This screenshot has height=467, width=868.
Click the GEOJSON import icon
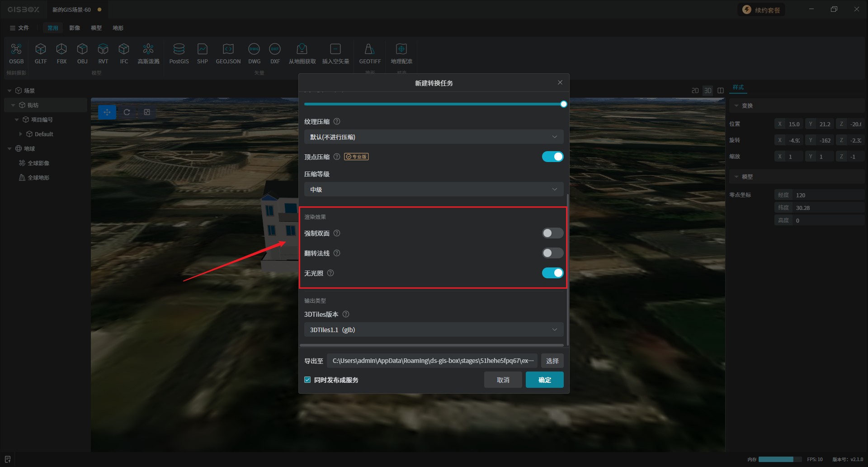[228, 49]
